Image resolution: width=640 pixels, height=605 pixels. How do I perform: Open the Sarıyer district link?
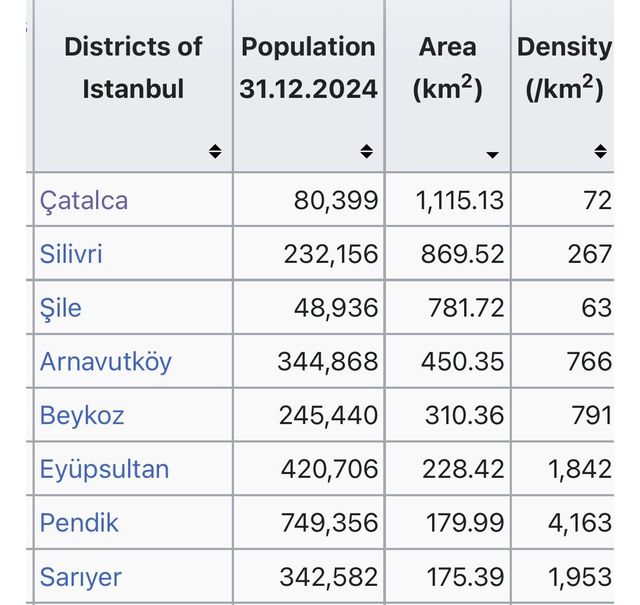click(83, 576)
